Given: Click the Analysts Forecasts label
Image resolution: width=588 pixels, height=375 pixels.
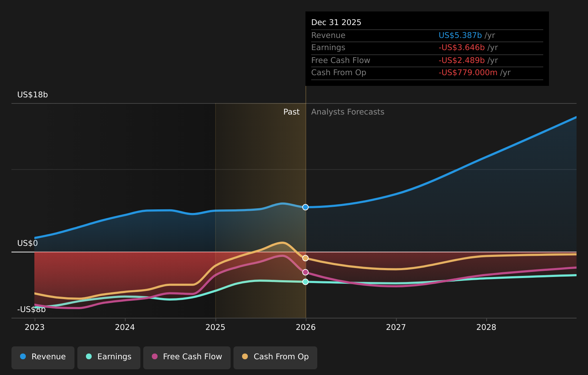Looking at the screenshot, I should (348, 112).
